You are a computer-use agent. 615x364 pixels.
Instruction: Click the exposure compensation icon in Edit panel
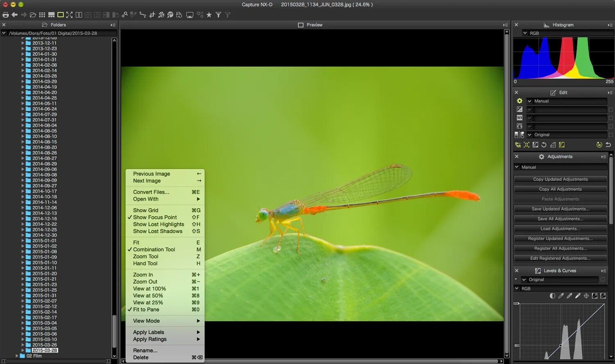point(519,109)
